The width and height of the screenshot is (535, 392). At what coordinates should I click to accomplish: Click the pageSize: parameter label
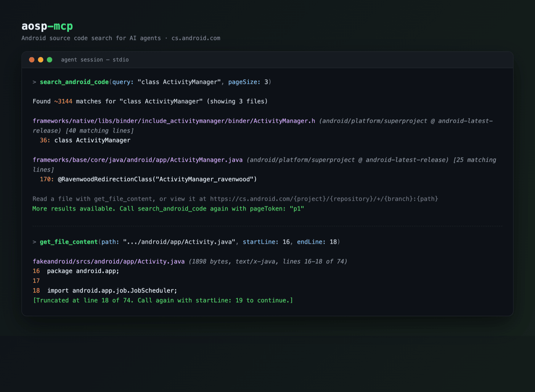coord(244,82)
